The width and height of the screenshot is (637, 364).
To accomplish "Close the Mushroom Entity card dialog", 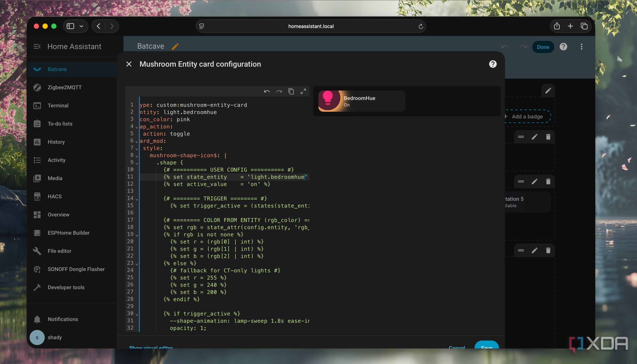I will click(129, 64).
